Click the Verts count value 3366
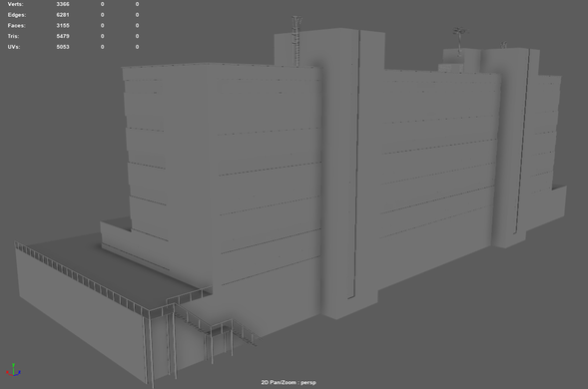The width and height of the screenshot is (588, 389). [63, 4]
